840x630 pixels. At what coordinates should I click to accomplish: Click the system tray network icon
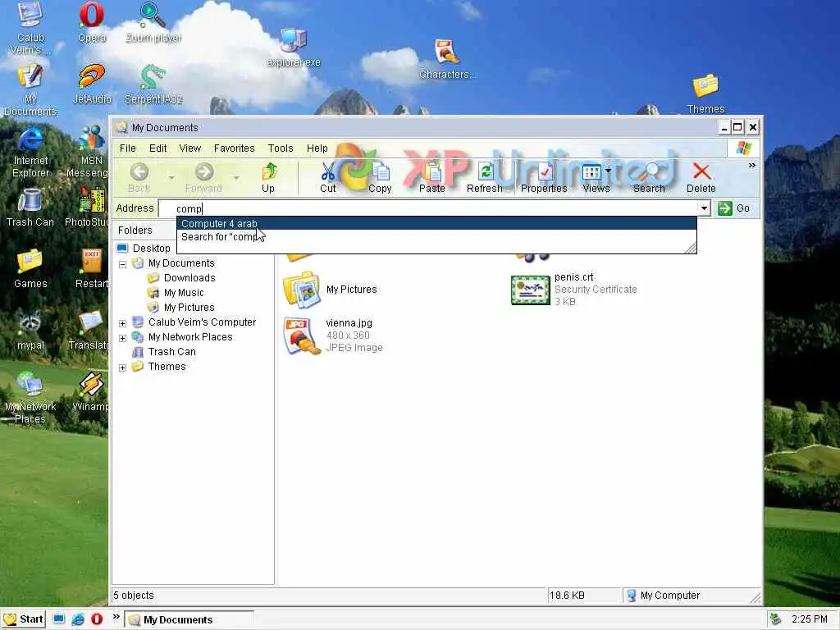point(776,619)
